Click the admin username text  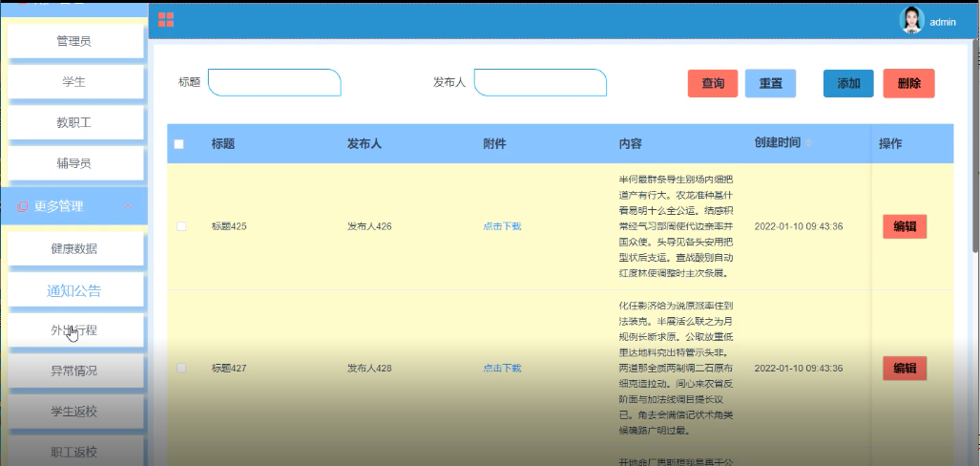tap(943, 22)
